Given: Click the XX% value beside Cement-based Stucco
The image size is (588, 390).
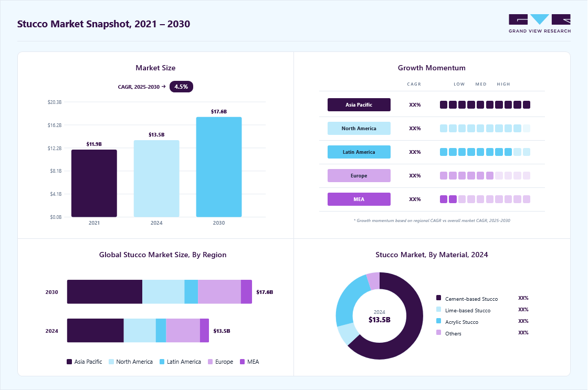Looking at the screenshot, I should tap(523, 298).
